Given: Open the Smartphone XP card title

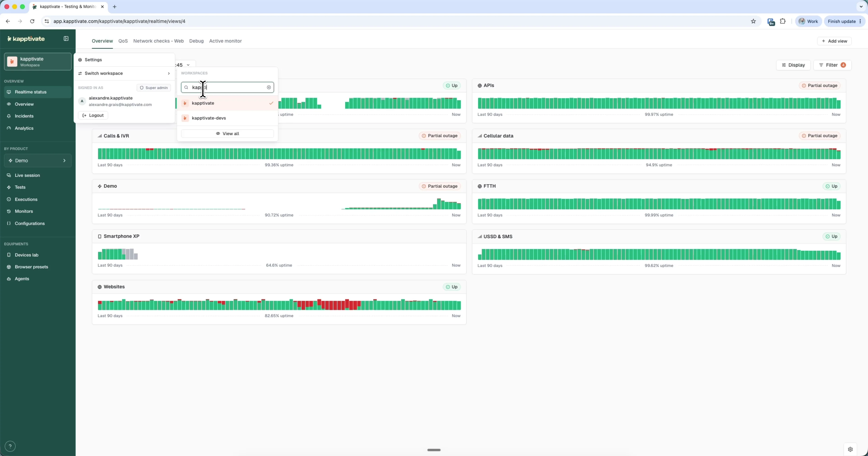Looking at the screenshot, I should (x=121, y=236).
